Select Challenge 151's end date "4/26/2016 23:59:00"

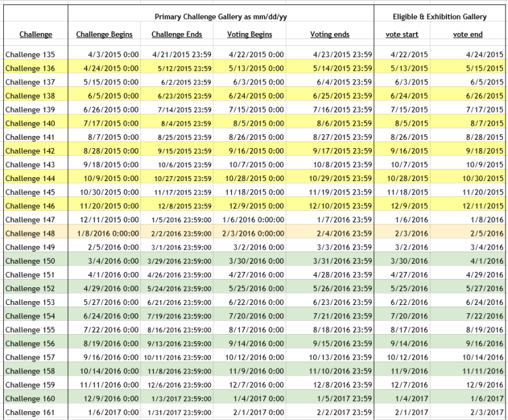click(x=180, y=275)
